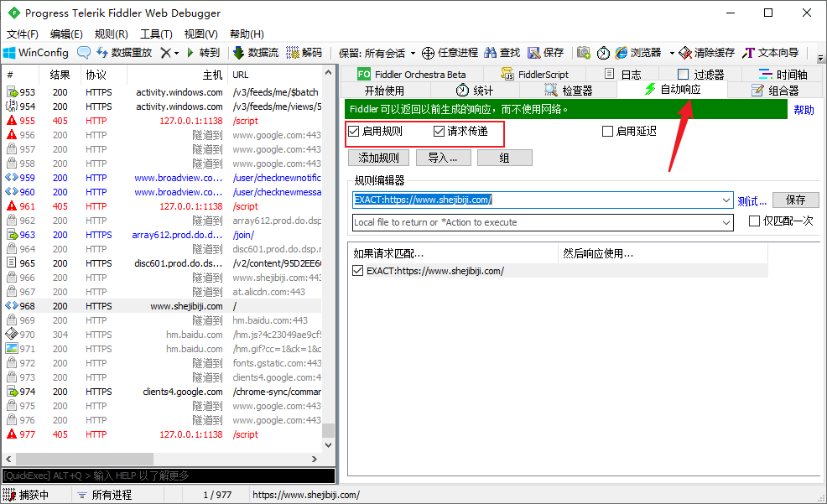The image size is (827, 504).
Task: Click the 清除缓存 clear cache icon
Action: [685, 52]
